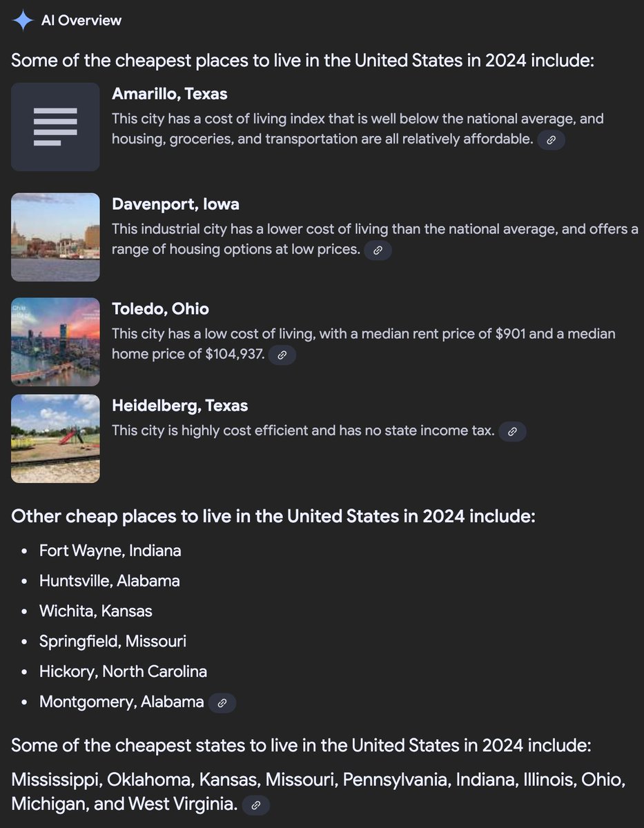Screen dimensions: 644x828
Task: Select the Amarillo, Texas heading
Action: pos(170,94)
